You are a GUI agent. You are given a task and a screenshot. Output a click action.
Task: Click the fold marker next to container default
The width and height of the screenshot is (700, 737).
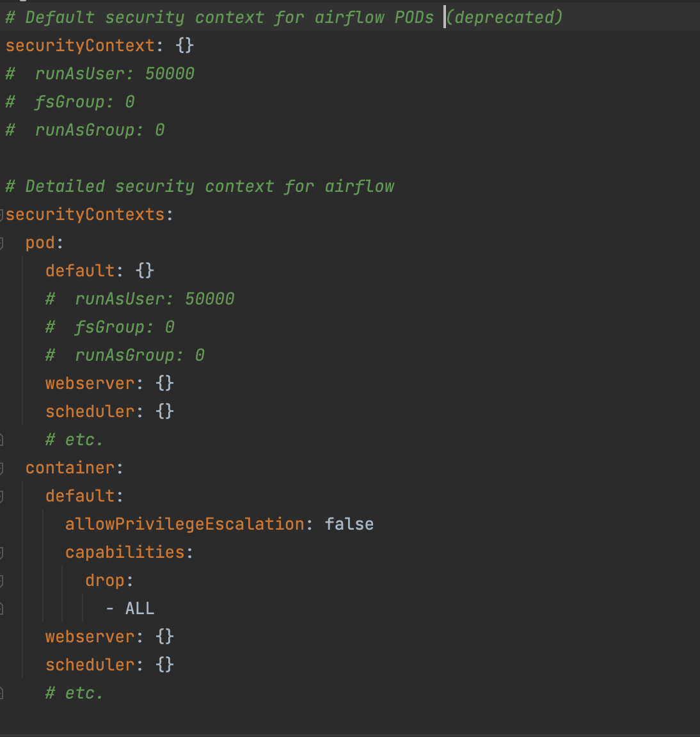point(3,495)
